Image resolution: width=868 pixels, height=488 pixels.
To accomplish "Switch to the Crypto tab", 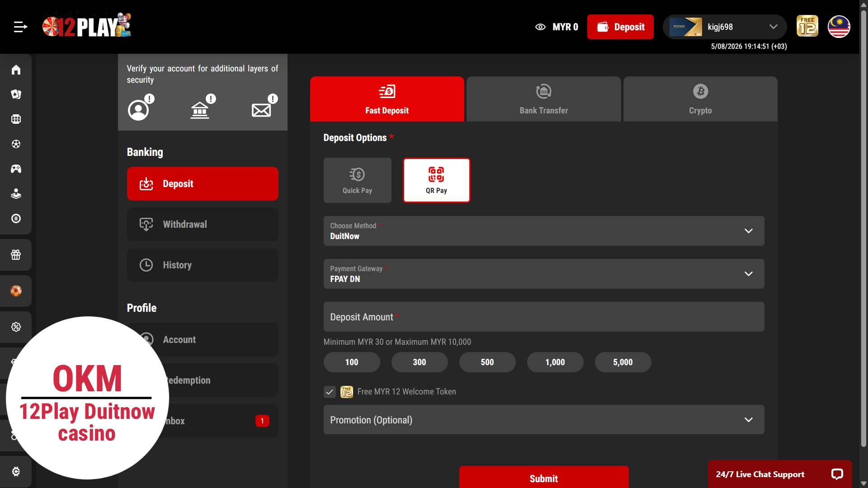I will (700, 99).
